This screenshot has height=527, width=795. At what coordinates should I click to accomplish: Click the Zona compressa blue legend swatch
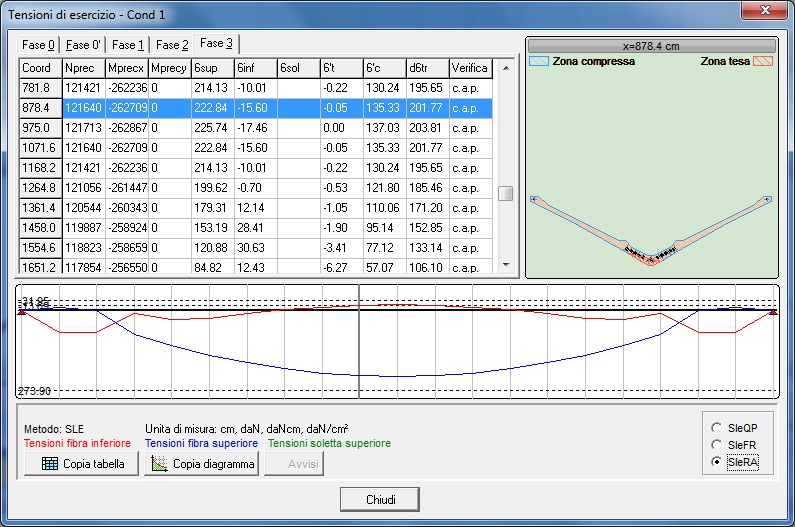[537, 62]
